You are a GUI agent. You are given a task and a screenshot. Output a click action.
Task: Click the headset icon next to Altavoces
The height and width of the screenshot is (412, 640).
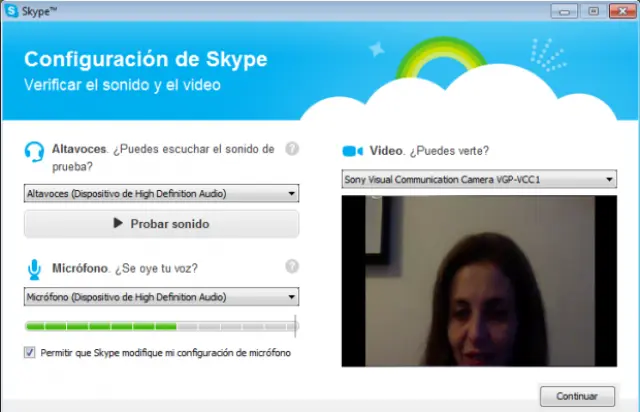[x=34, y=151]
